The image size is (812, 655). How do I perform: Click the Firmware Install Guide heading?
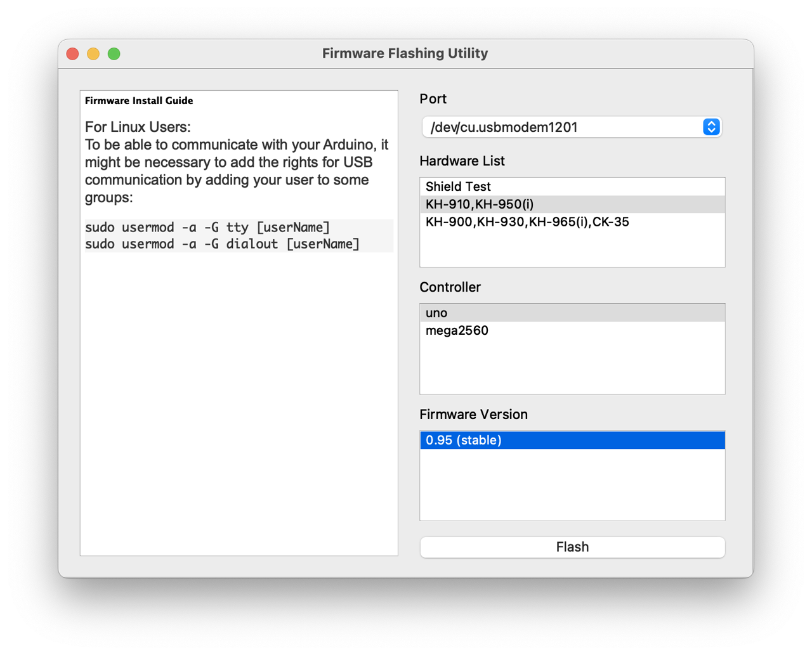(x=139, y=101)
